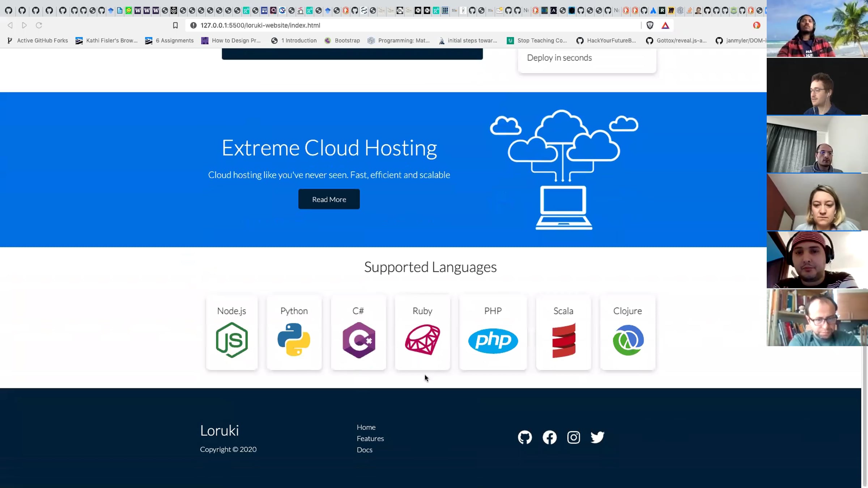This screenshot has width=868, height=488.
Task: Open site info icon beside the URL
Action: coord(193,25)
